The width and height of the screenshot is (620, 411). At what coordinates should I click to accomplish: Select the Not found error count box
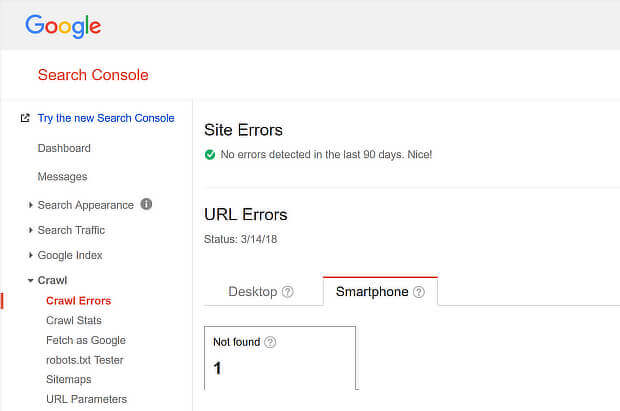(x=280, y=358)
